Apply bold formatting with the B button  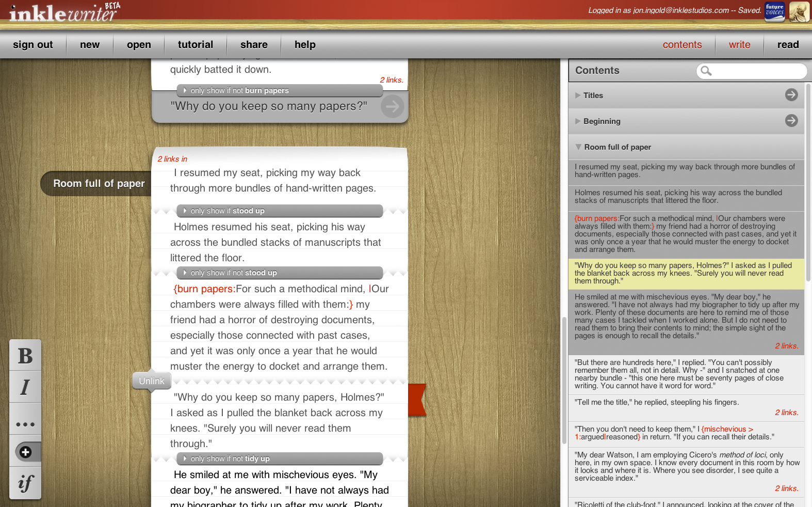coord(25,356)
